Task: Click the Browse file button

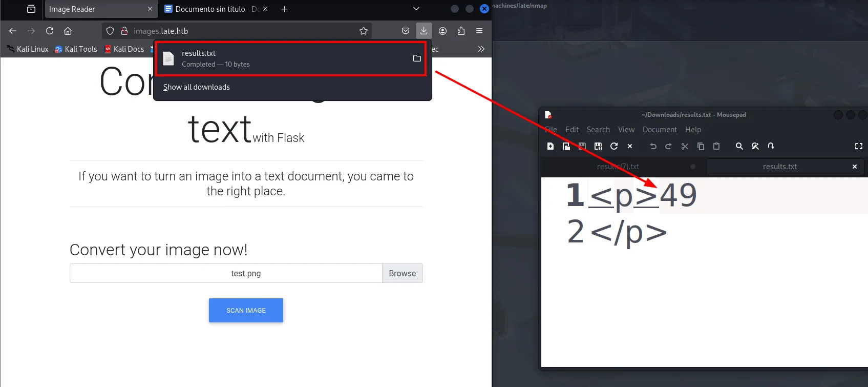Action: (403, 273)
